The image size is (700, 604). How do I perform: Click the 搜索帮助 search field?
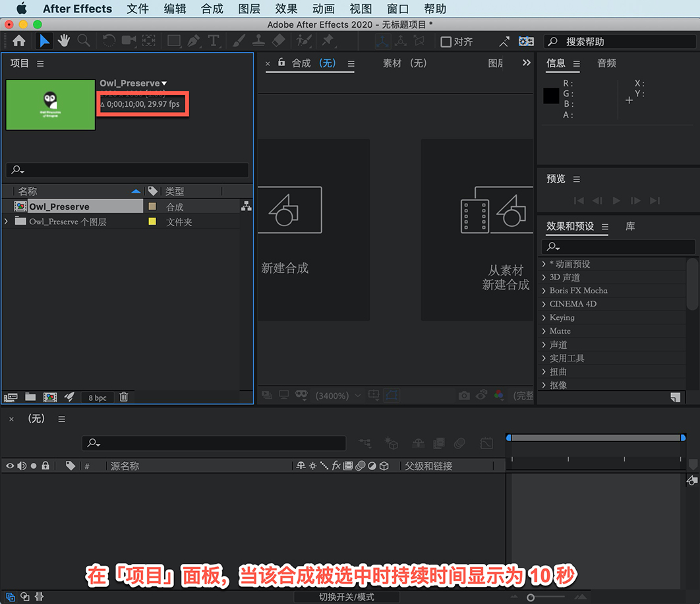click(x=620, y=42)
